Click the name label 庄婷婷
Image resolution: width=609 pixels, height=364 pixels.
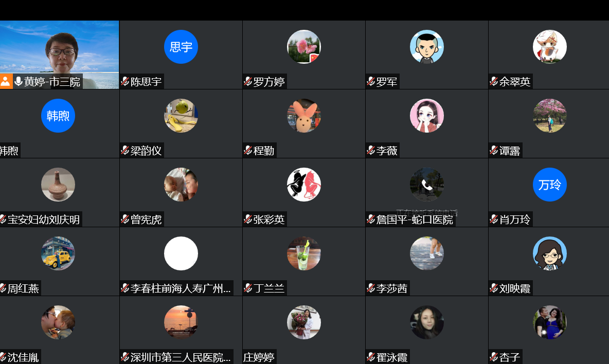(x=259, y=357)
